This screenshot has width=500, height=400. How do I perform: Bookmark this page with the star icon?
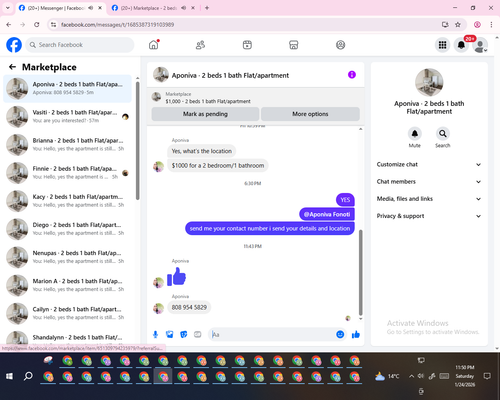[x=458, y=24]
